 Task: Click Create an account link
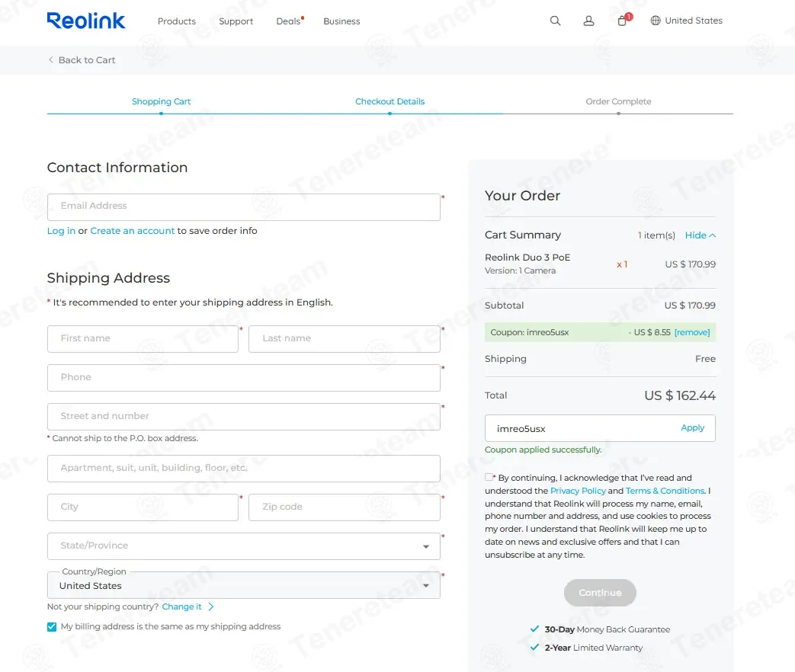(x=133, y=231)
